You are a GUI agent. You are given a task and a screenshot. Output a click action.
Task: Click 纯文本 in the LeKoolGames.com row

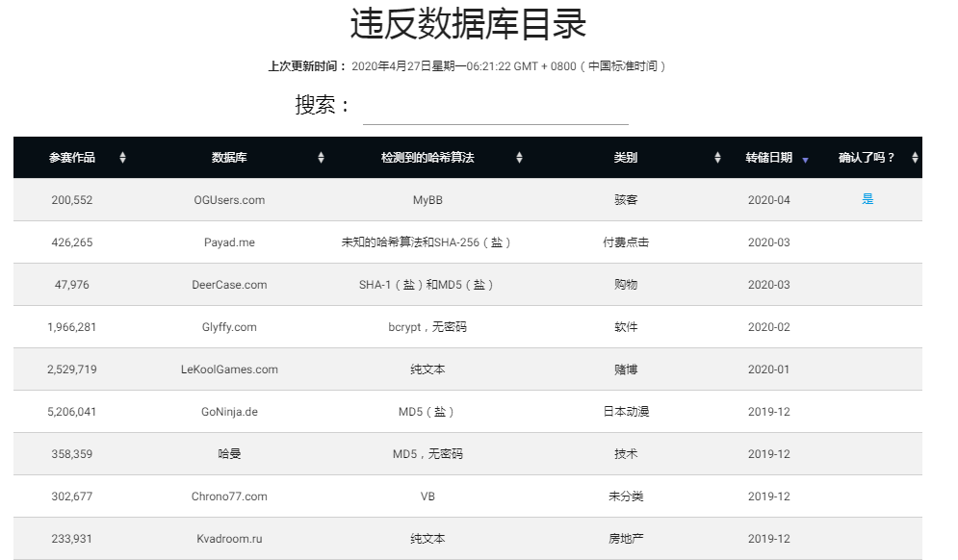coord(427,369)
